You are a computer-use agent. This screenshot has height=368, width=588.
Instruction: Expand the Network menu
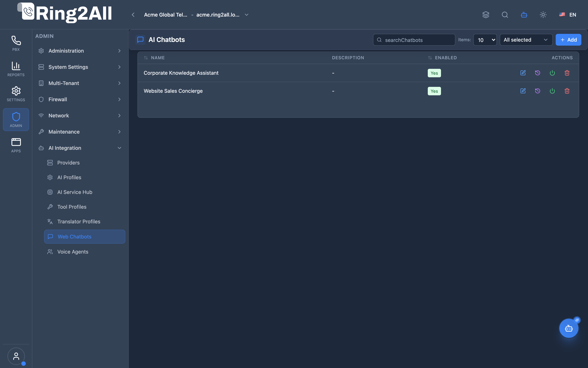(80, 115)
